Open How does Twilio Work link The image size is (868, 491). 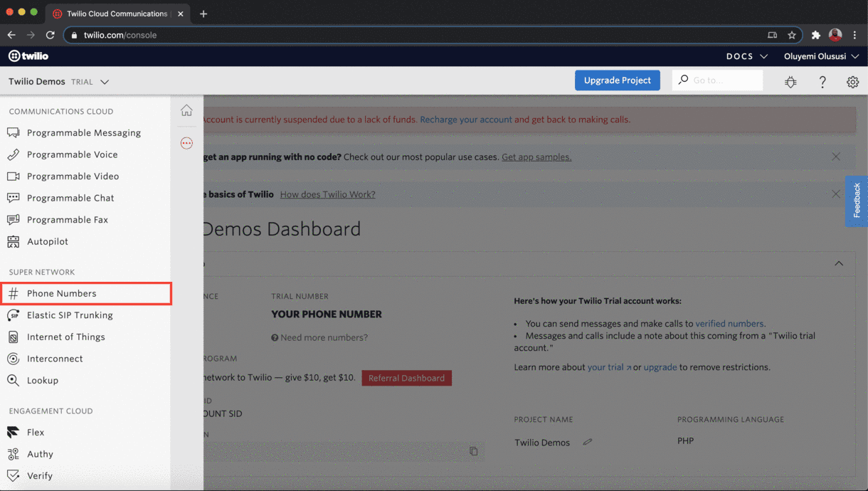point(327,194)
